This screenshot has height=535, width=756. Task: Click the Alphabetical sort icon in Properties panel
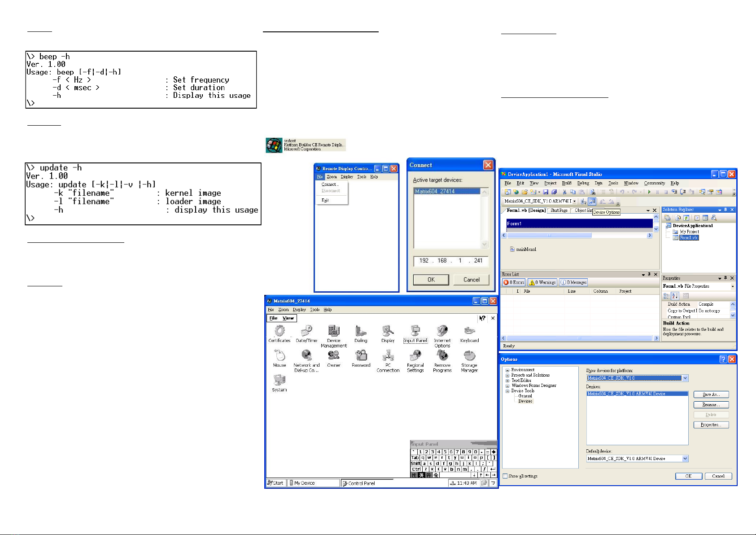click(x=675, y=296)
